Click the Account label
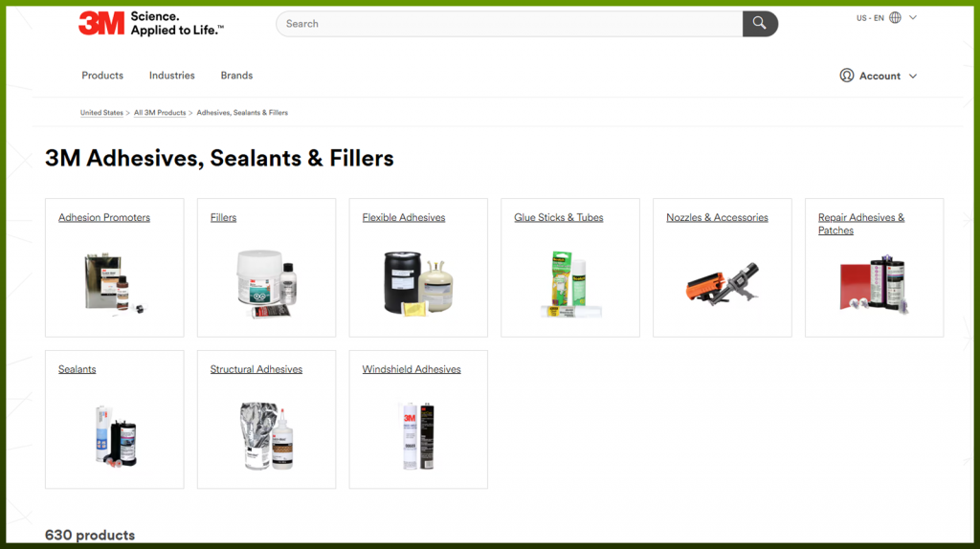980x549 pixels. pos(880,77)
